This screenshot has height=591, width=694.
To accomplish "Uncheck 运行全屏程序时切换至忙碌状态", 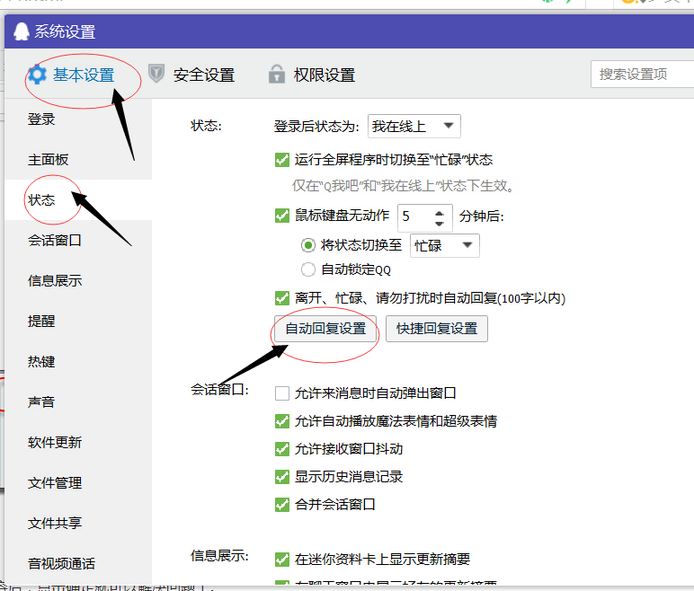I will 282,159.
